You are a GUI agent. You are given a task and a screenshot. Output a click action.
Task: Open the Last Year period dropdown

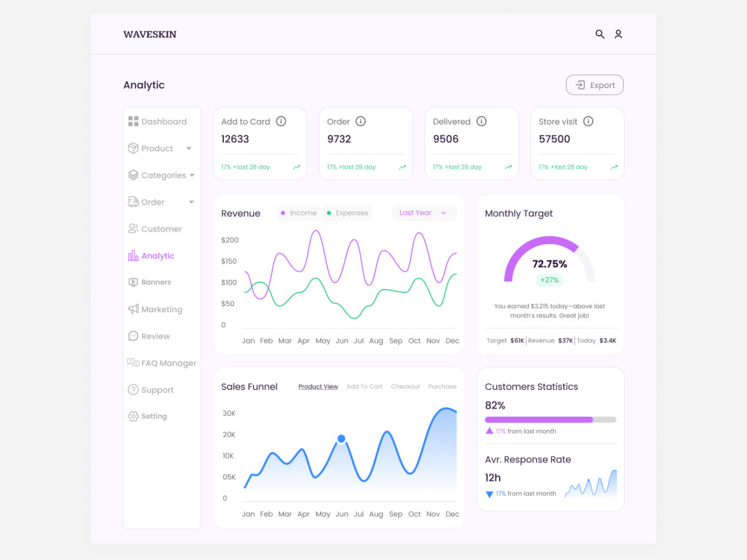pyautogui.click(x=424, y=213)
